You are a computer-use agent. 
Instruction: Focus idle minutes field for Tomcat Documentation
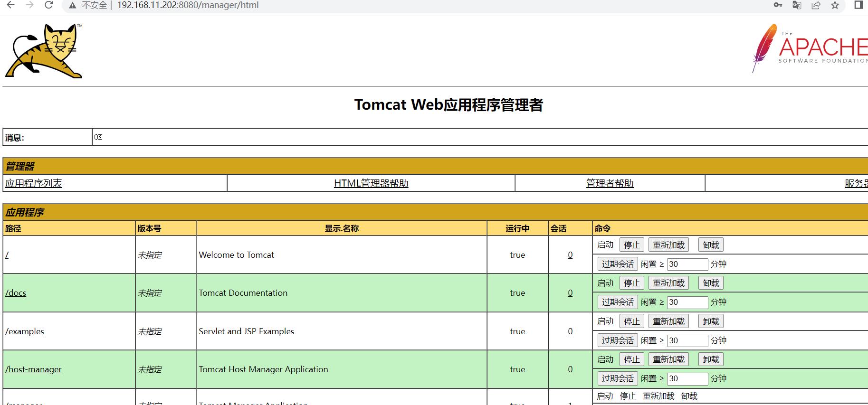[687, 302]
